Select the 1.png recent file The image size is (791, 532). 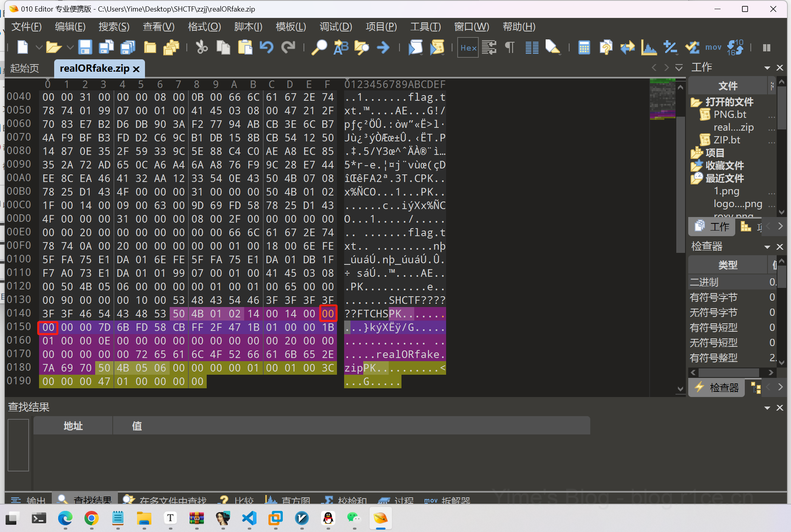coord(726,191)
